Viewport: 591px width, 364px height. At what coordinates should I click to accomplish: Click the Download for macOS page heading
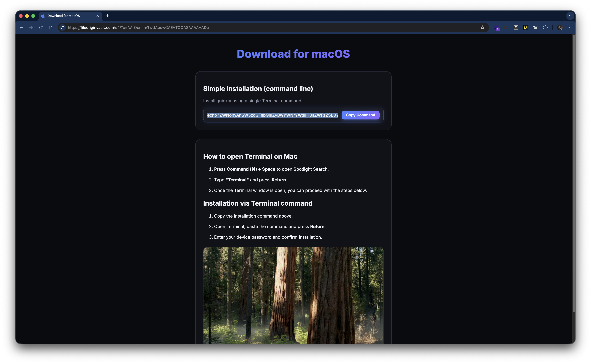pos(293,54)
